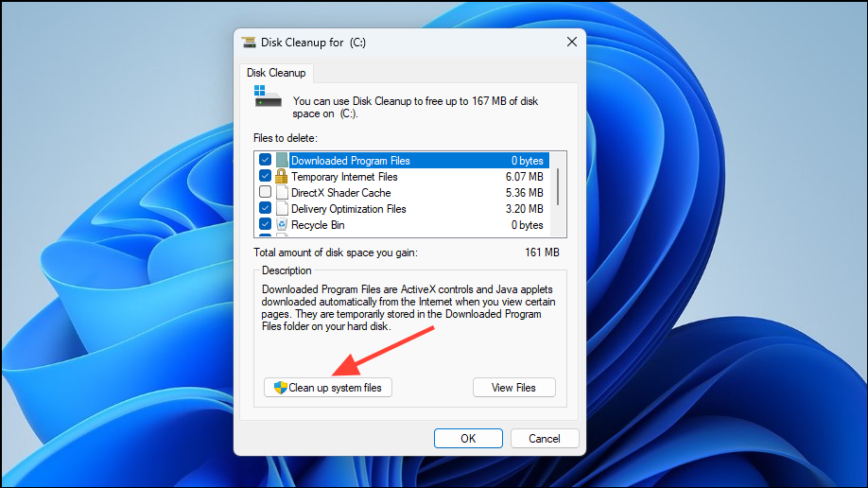Click the Recycle Bin icon in list
868x488 pixels.
point(282,224)
